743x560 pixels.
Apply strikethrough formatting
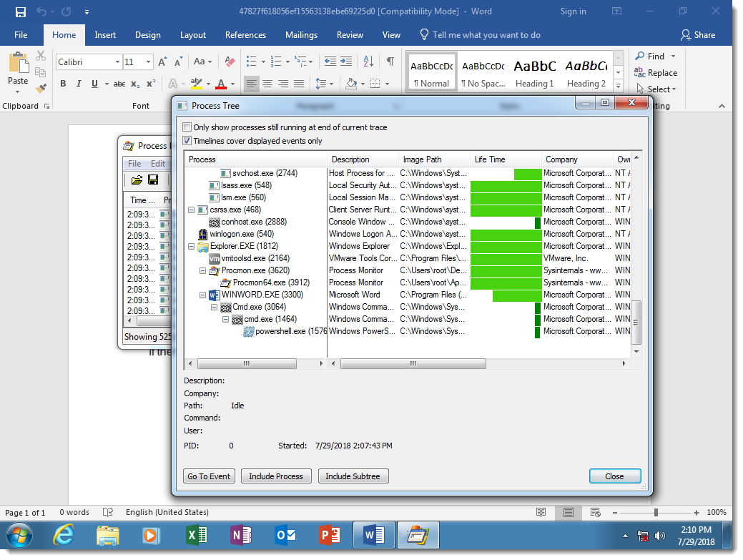coord(119,84)
